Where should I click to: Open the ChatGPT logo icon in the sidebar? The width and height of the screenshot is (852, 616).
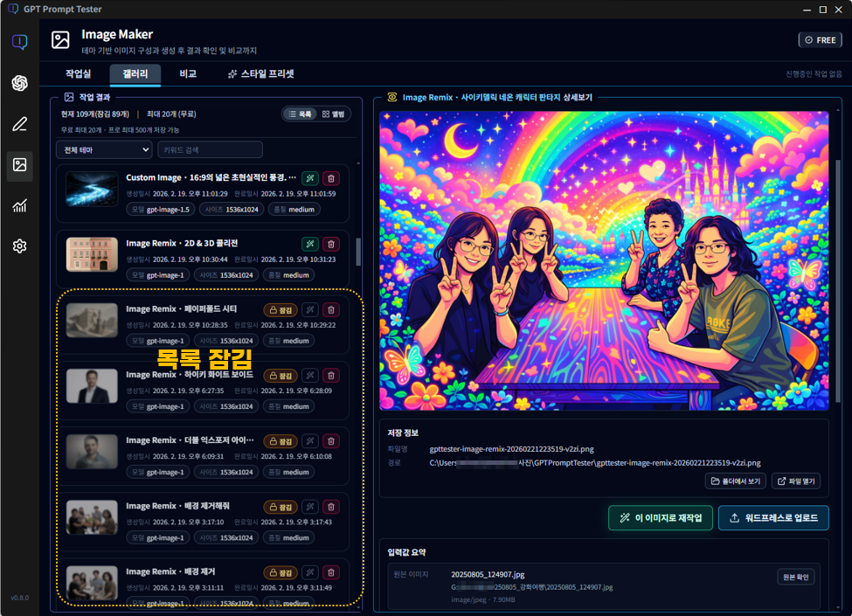[19, 83]
